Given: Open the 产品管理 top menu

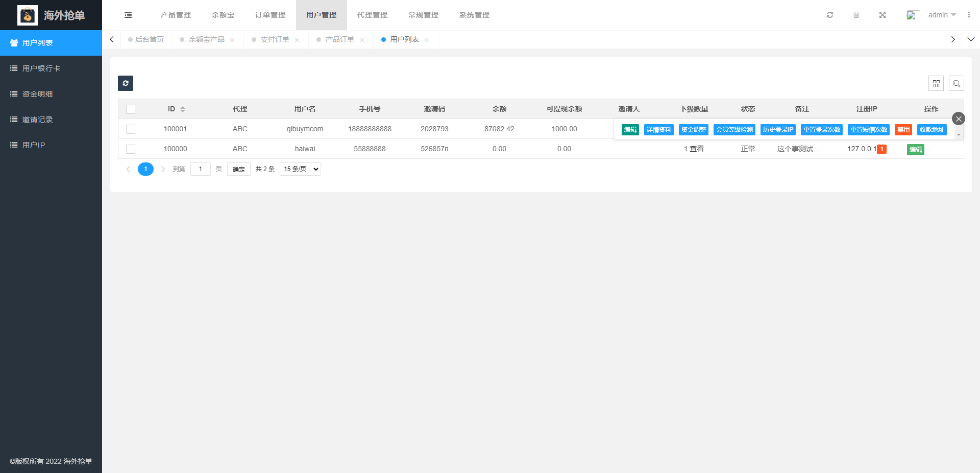Looking at the screenshot, I should click(176, 15).
